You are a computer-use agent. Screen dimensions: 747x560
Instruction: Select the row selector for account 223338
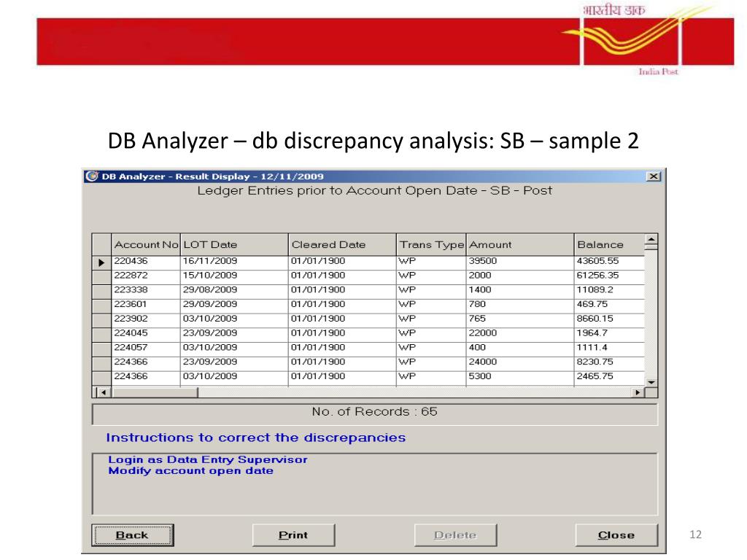tap(101, 292)
